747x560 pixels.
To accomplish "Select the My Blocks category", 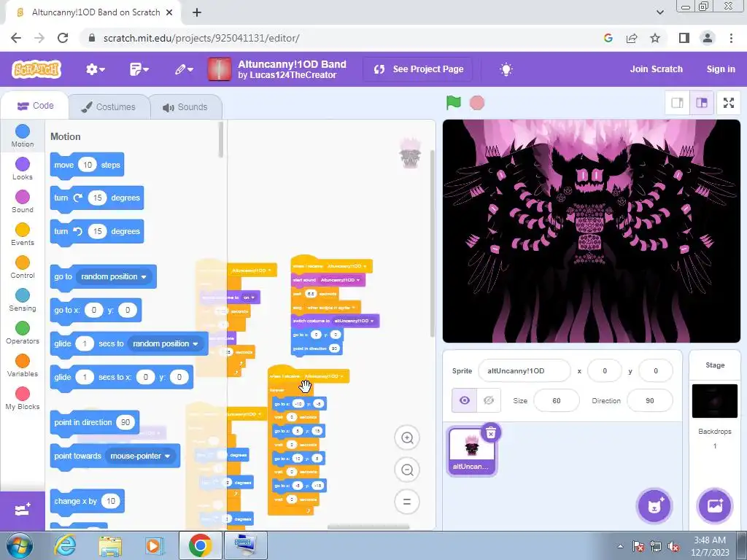I will [23, 399].
